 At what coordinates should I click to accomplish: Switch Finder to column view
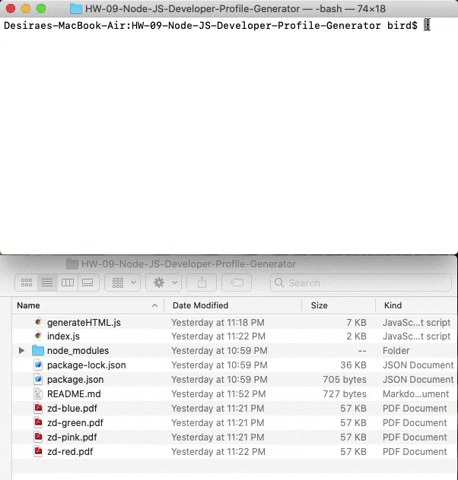tap(68, 283)
